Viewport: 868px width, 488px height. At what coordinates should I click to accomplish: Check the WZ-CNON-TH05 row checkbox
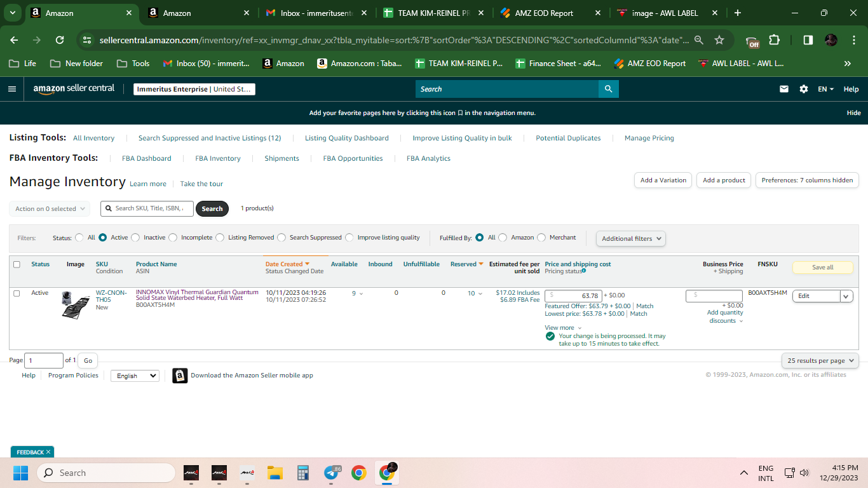(17, 294)
